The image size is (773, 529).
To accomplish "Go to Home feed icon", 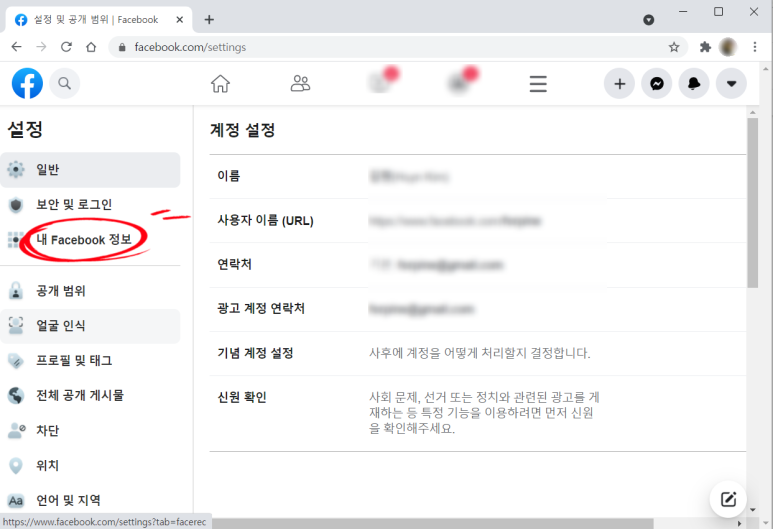I will click(220, 84).
